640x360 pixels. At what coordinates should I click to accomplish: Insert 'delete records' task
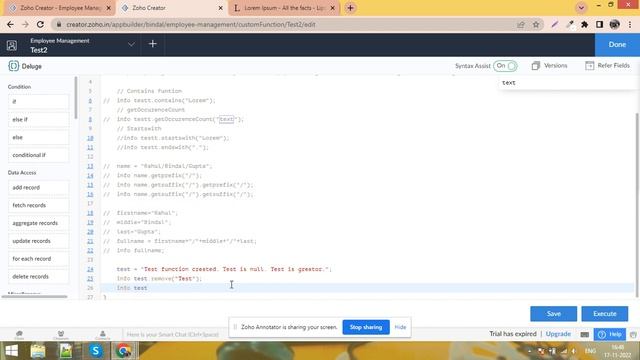pyautogui.click(x=38, y=276)
